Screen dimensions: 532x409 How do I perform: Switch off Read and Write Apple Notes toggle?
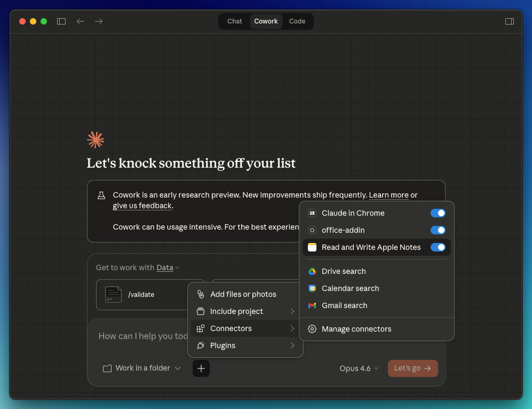(x=438, y=247)
